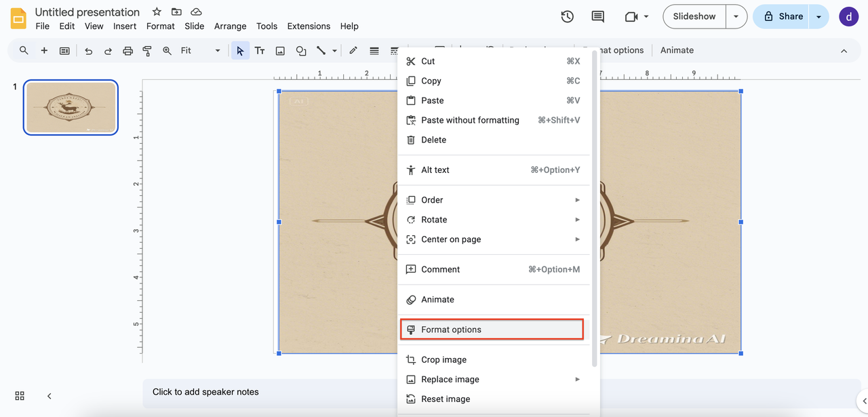Click the Animate toolbar button
The width and height of the screenshot is (868, 417).
(677, 50)
